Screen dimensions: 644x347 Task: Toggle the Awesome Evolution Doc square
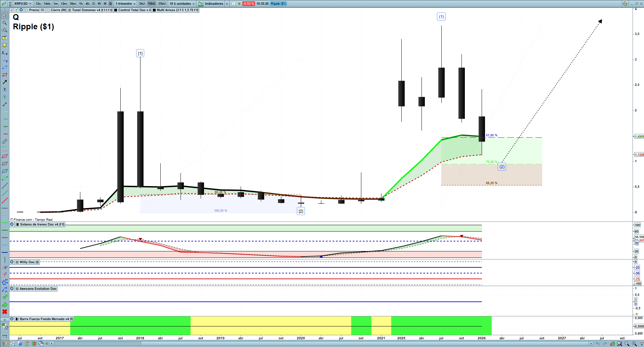pos(17,289)
